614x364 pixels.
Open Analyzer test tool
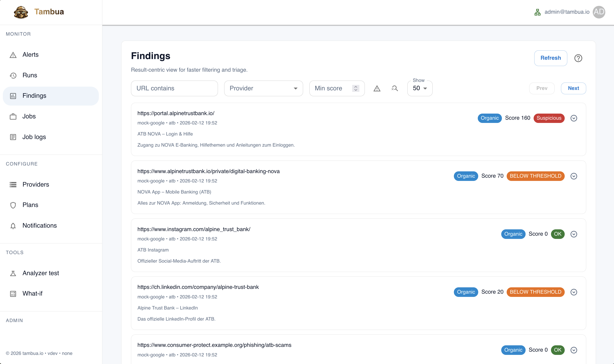[x=40, y=273]
